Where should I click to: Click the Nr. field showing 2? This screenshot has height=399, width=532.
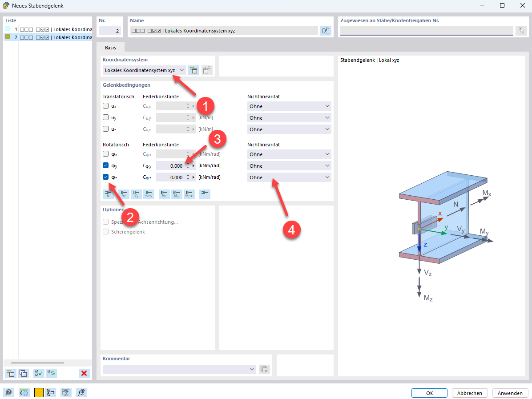pos(109,31)
